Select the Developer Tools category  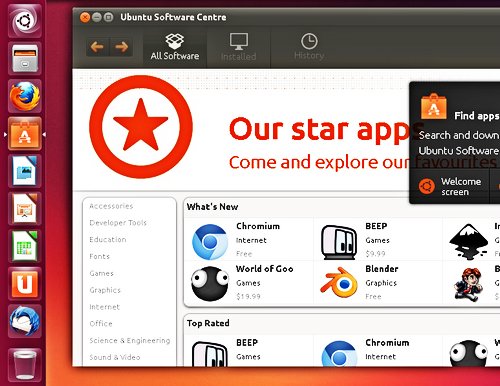118,223
